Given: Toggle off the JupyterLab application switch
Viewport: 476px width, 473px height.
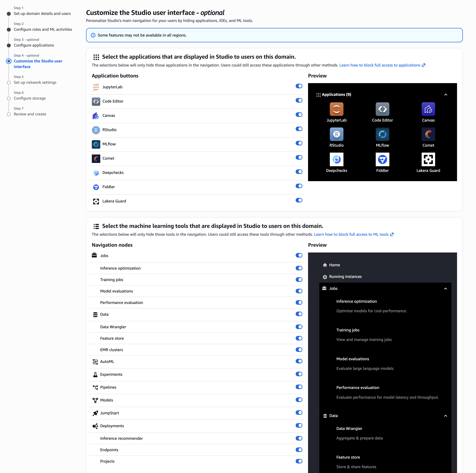Looking at the screenshot, I should click(299, 86).
